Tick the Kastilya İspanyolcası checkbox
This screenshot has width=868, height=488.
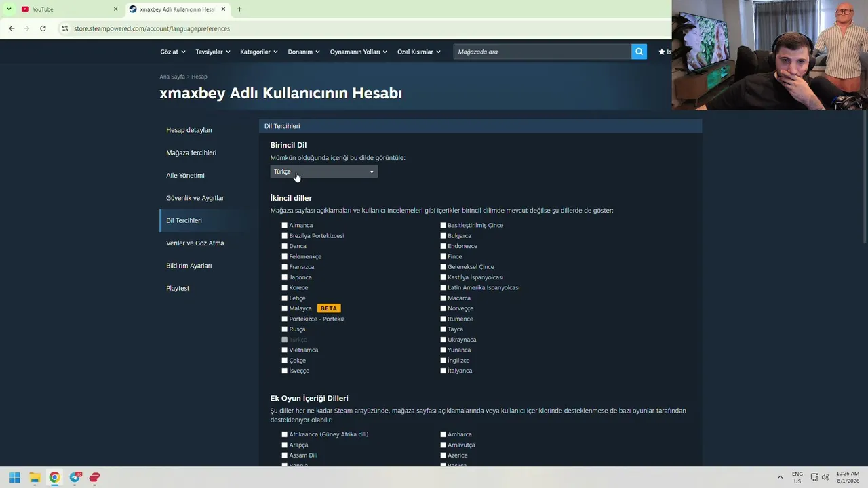click(x=443, y=277)
